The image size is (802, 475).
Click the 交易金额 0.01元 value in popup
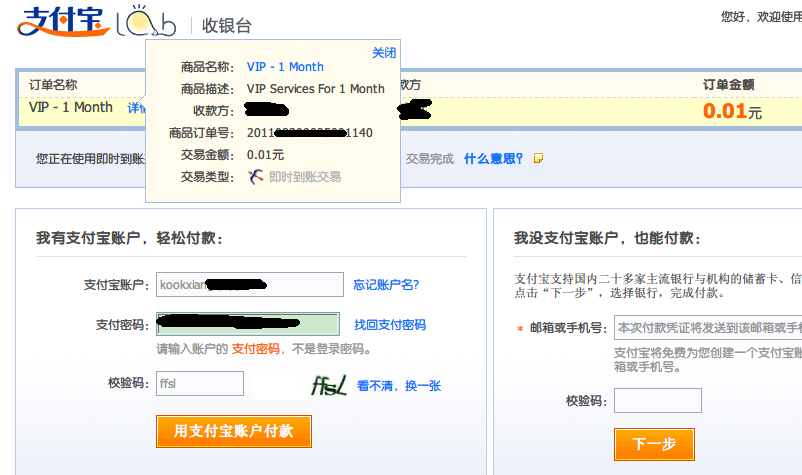(x=265, y=155)
